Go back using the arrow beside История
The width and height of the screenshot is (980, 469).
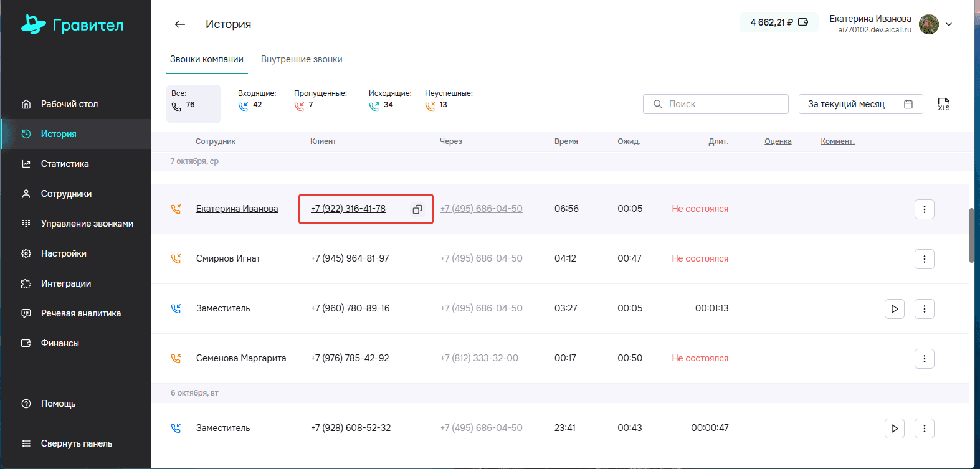[x=180, y=24]
